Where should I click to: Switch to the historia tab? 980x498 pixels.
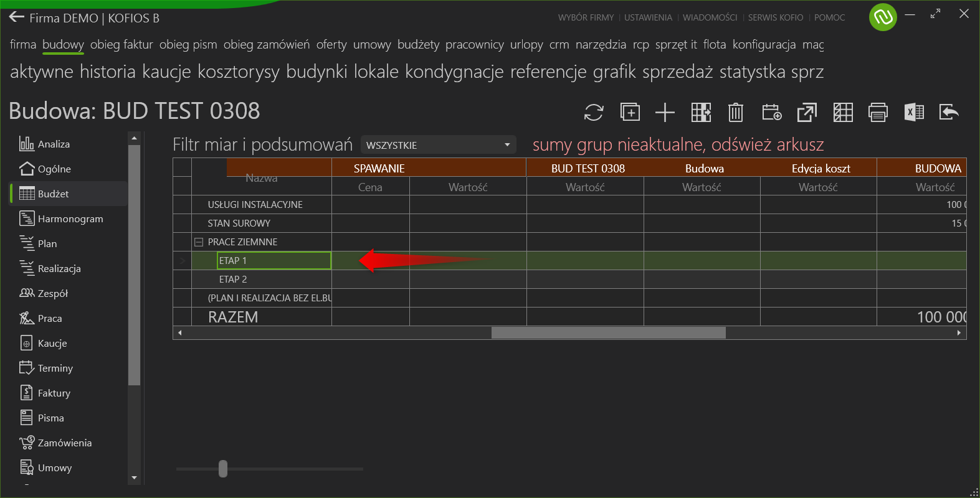[x=108, y=72]
